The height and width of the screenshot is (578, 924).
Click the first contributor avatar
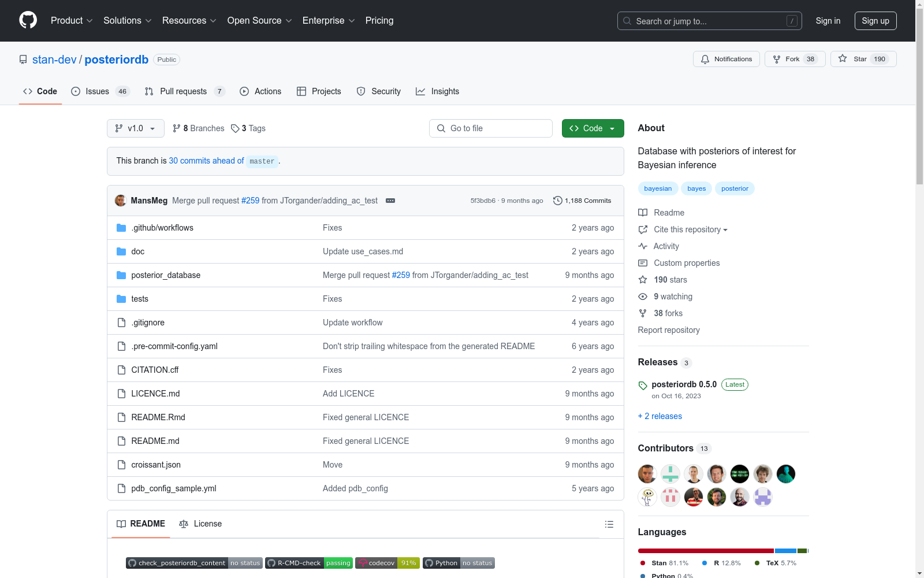(647, 474)
